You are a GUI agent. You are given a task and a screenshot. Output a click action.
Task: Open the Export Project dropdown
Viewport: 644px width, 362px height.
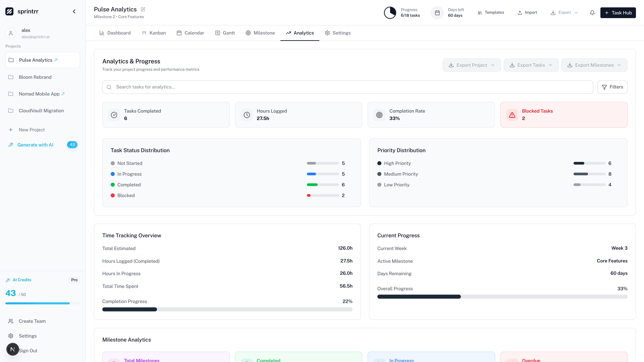(x=471, y=65)
